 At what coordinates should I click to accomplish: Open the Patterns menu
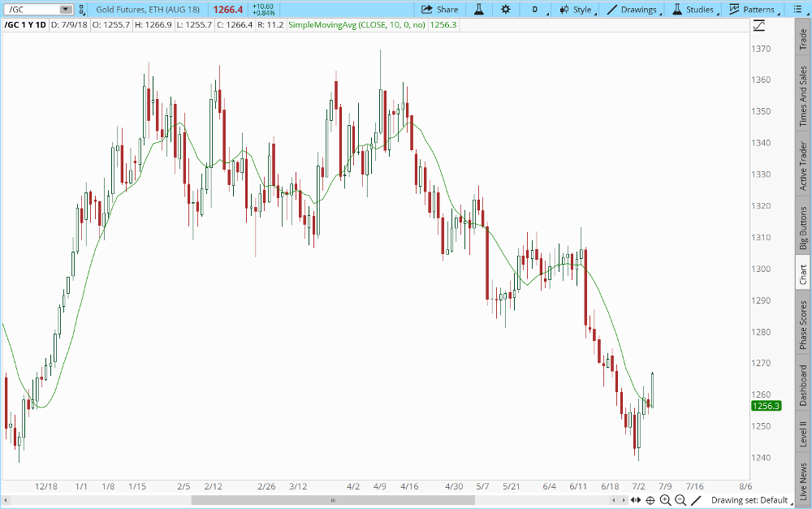754,10
